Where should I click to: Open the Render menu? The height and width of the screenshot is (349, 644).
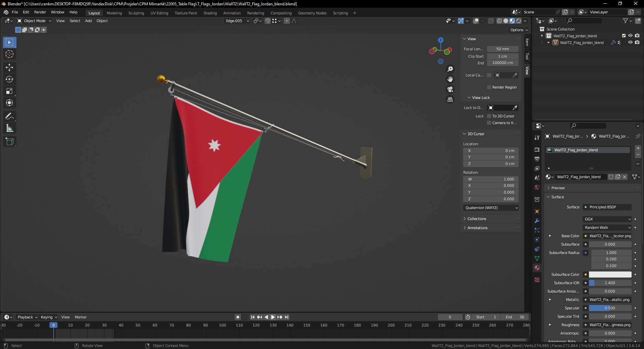pyautogui.click(x=40, y=12)
